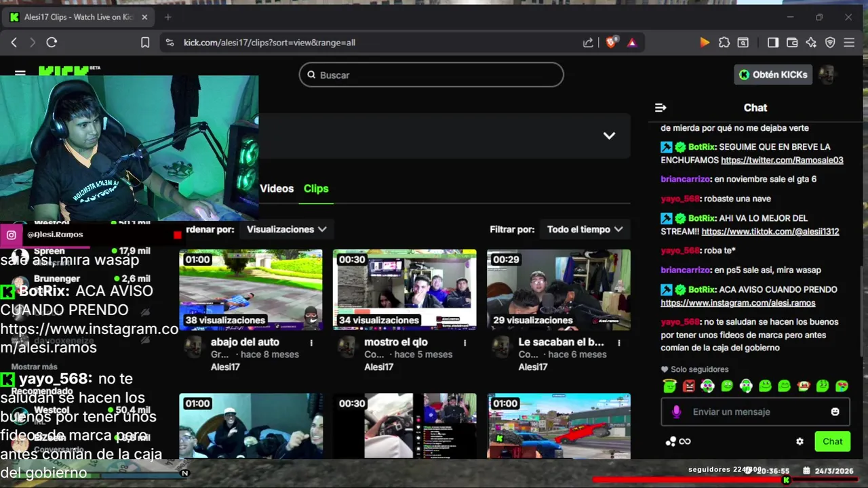The width and height of the screenshot is (868, 488).
Task: Open the Kick sidebar hamburger menu
Action: point(20,73)
